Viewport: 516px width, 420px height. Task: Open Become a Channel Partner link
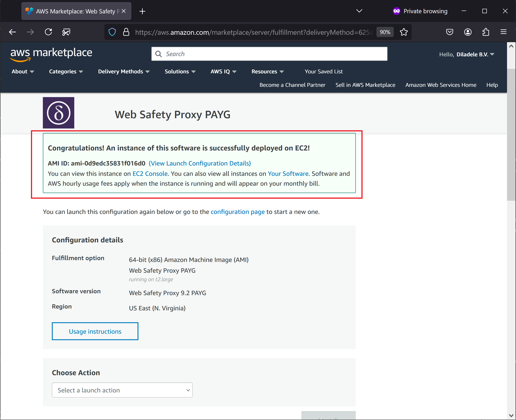click(292, 85)
